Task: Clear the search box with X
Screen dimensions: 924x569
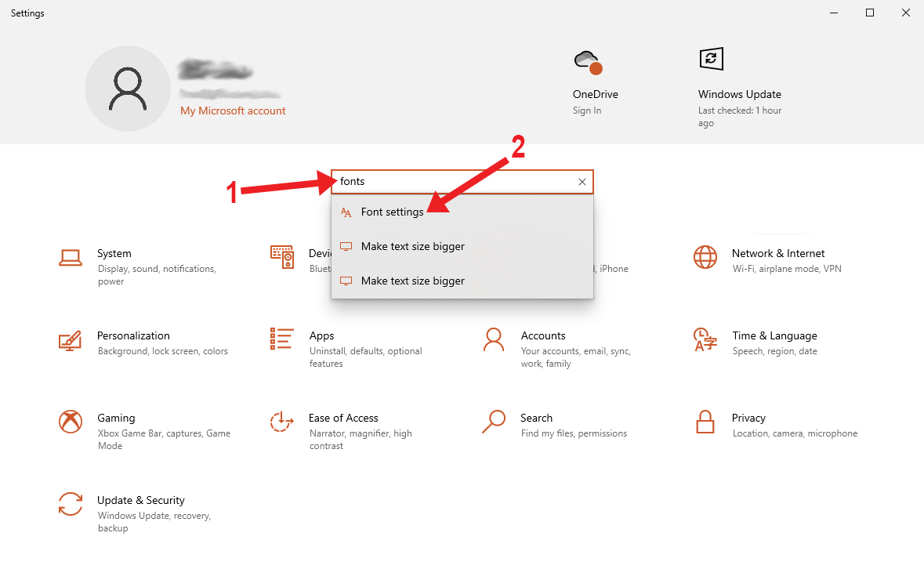Action: (x=582, y=182)
